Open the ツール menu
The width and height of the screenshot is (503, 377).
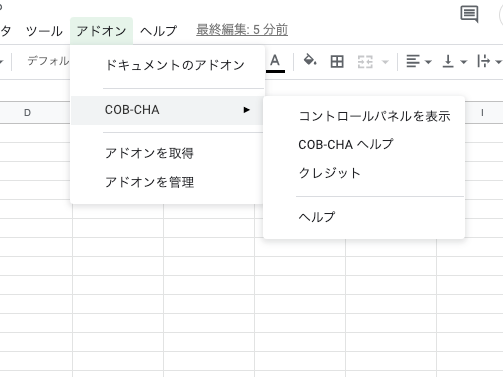click(44, 31)
